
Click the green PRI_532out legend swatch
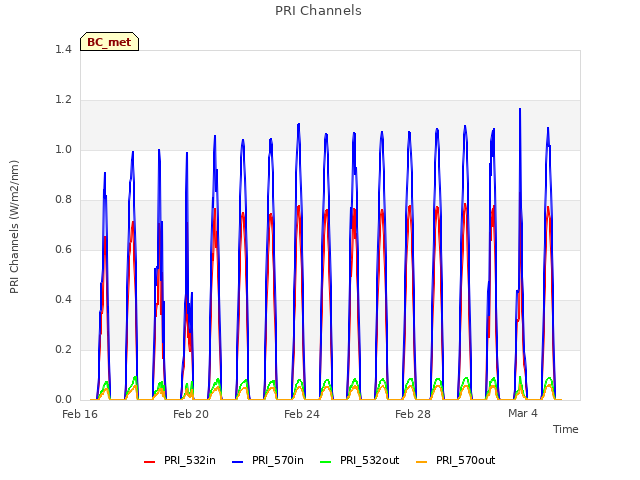(x=326, y=462)
